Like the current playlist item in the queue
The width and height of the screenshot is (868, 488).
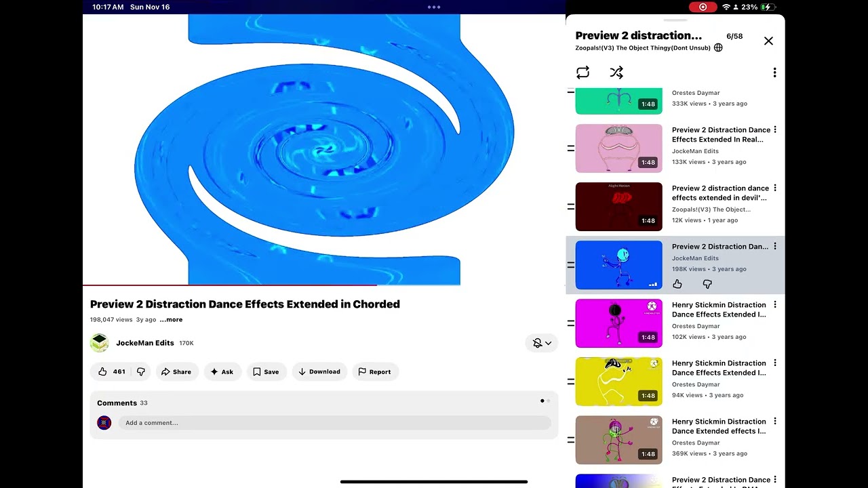click(x=677, y=284)
